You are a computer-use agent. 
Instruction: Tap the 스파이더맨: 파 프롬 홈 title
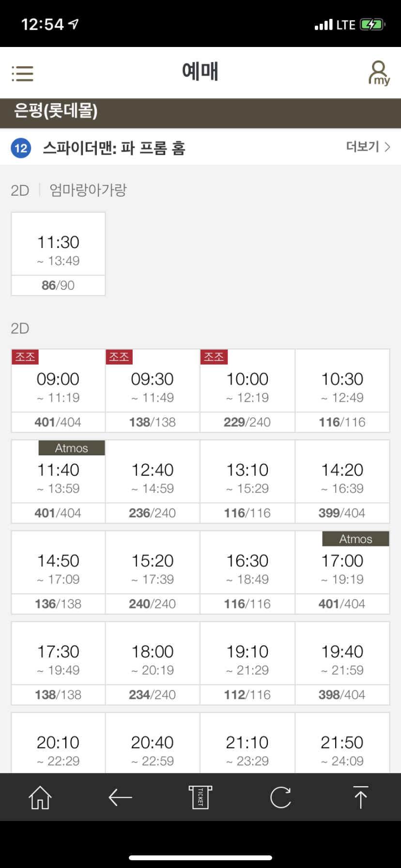click(x=114, y=148)
